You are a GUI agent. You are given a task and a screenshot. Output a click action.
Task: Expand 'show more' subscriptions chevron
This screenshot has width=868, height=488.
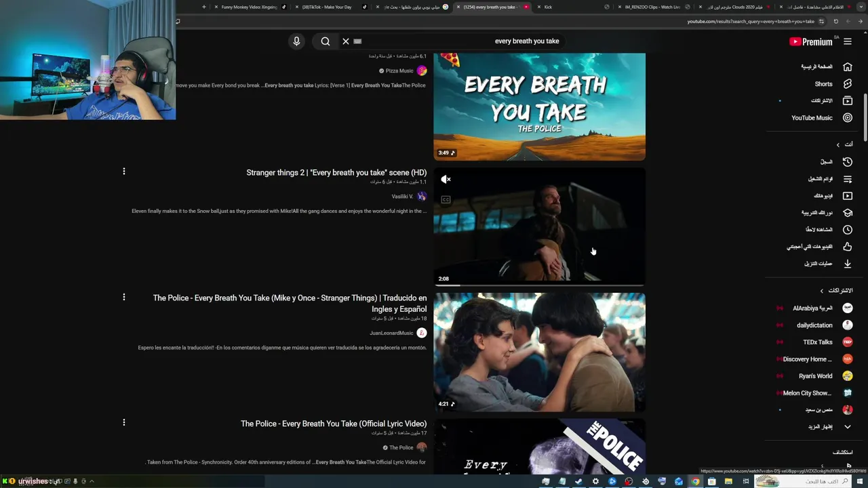click(848, 427)
